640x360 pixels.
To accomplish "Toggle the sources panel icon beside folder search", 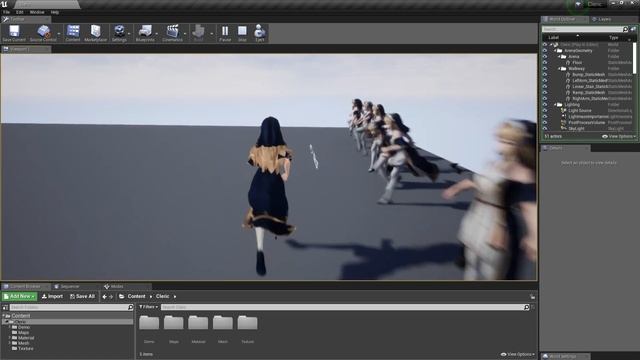I will (5, 307).
